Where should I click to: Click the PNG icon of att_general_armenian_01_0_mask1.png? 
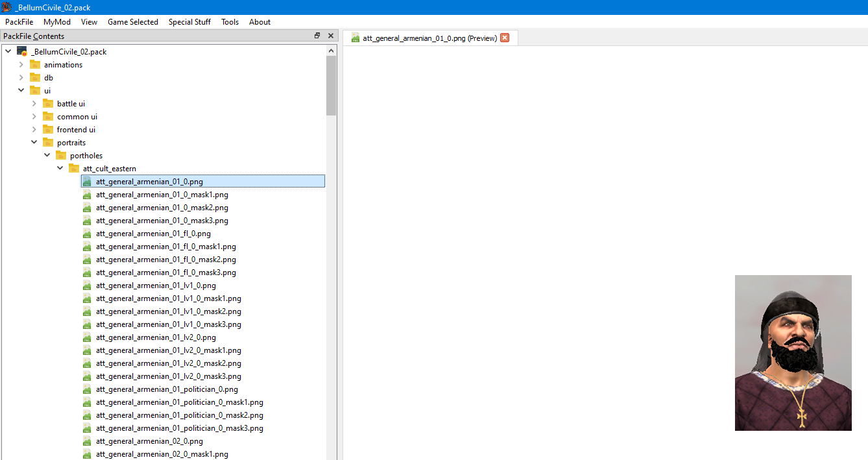coord(87,194)
